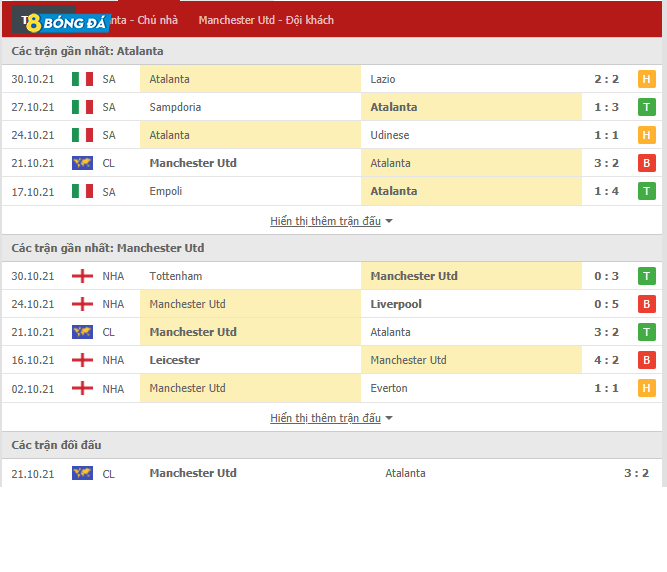667x572 pixels.
Task: Click the B badge in Atalanta's 21.10.21 row
Action: click(646, 163)
